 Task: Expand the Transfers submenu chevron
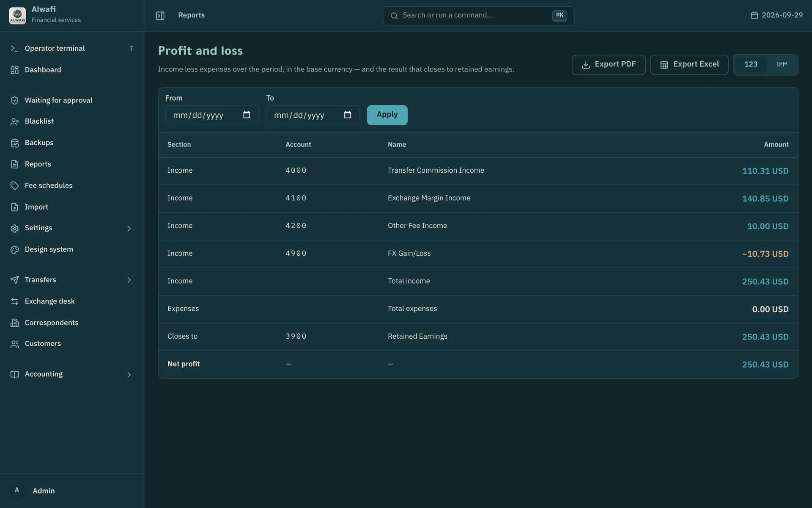click(129, 280)
